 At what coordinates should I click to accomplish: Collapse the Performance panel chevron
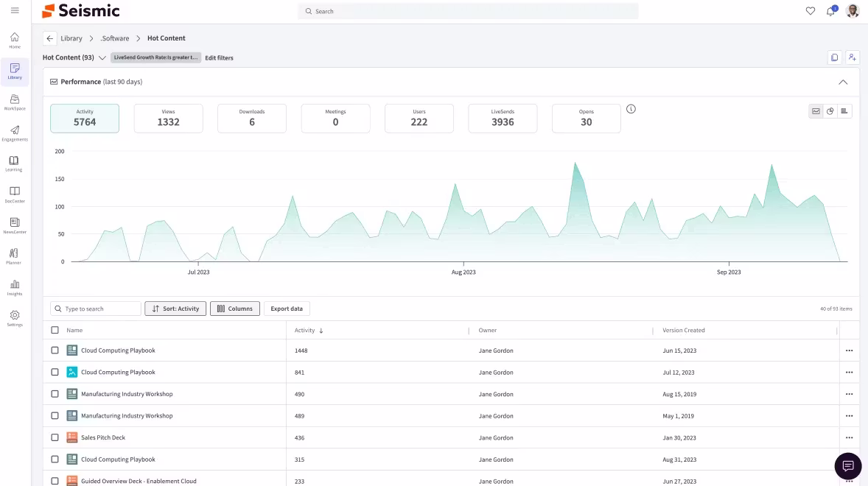click(x=842, y=82)
